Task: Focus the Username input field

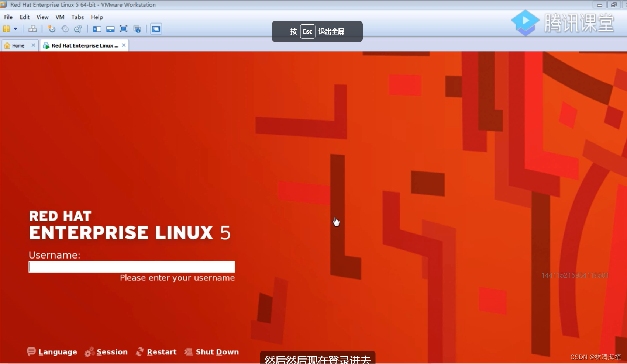Action: 132,267
